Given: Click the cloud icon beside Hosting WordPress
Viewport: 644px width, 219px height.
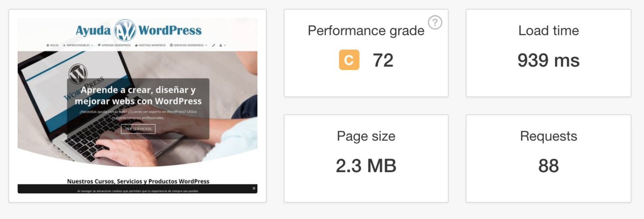Looking at the screenshot, I should click(136, 45).
